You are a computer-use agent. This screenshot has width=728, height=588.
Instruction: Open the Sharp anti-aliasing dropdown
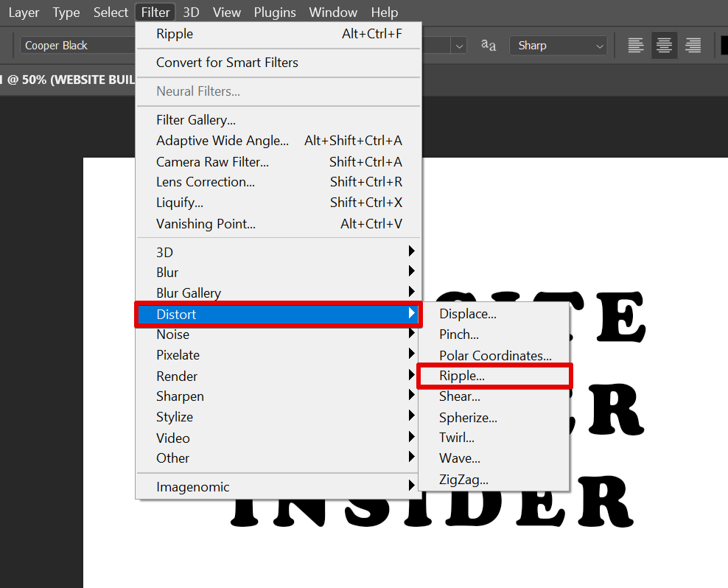click(x=559, y=46)
